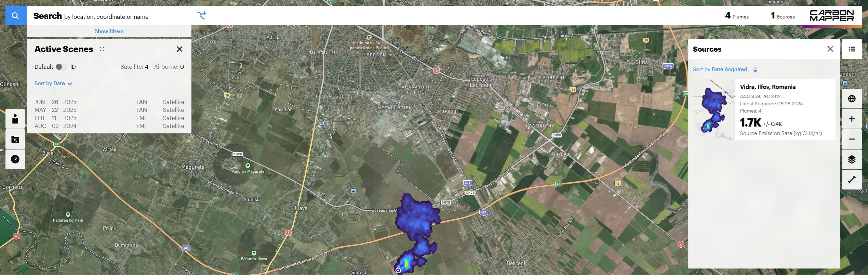Select the JUN 26 2025 TAN scene
Image resolution: width=868 pixels, height=275 pixels.
(x=109, y=102)
